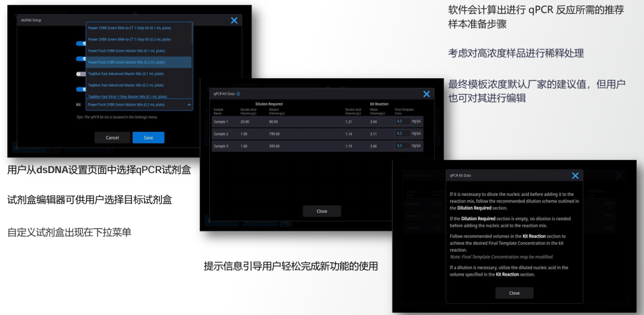Click Sample 1 water volume 3.04
The image size is (644, 315).
pos(374,122)
